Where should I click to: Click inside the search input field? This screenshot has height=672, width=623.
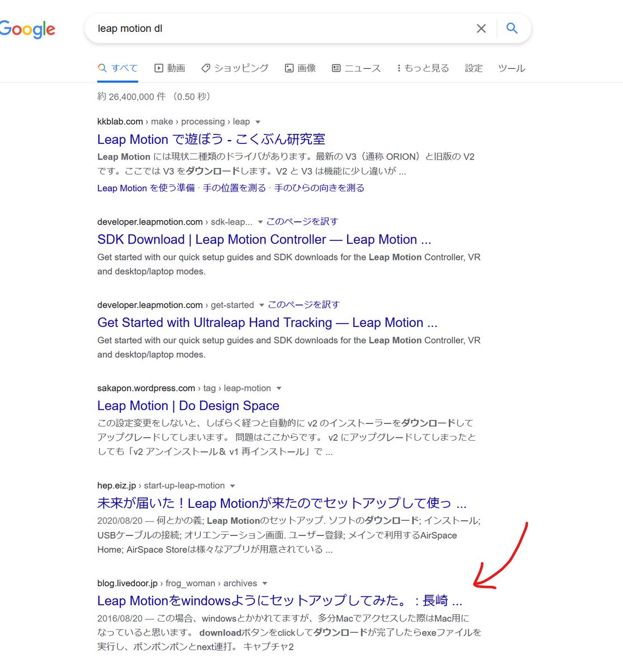click(x=280, y=29)
